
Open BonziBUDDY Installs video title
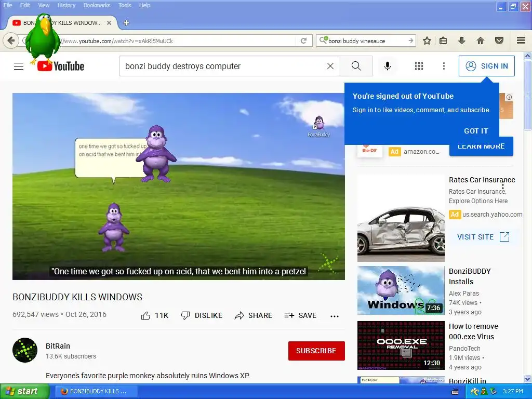point(470,276)
